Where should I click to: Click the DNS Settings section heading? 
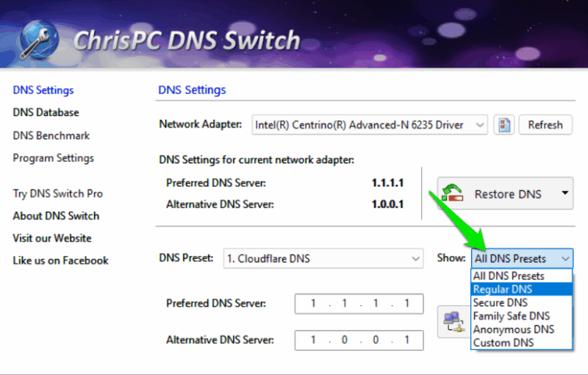coord(192,90)
